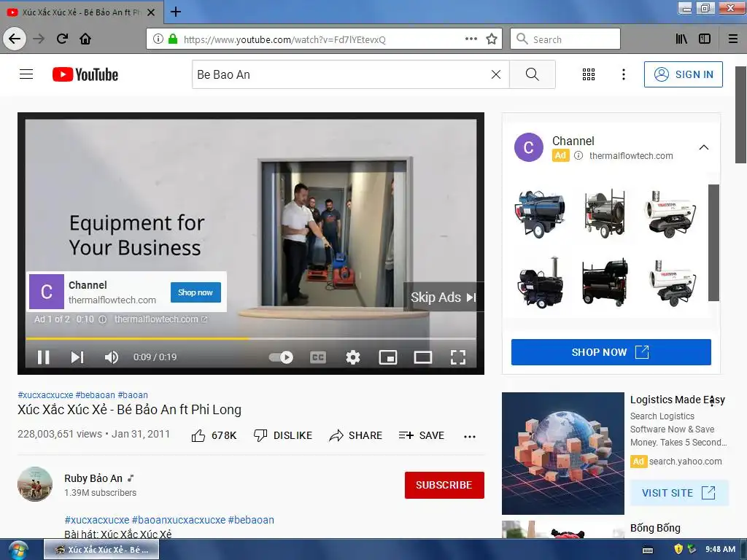Click the blue SHOP NOW button
The image size is (747, 560).
611,352
